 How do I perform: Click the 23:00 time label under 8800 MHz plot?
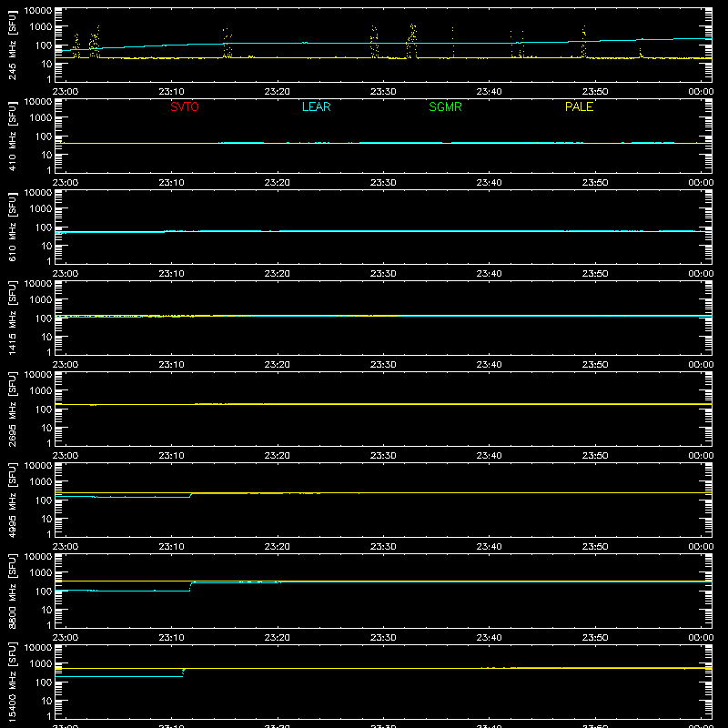[66, 638]
